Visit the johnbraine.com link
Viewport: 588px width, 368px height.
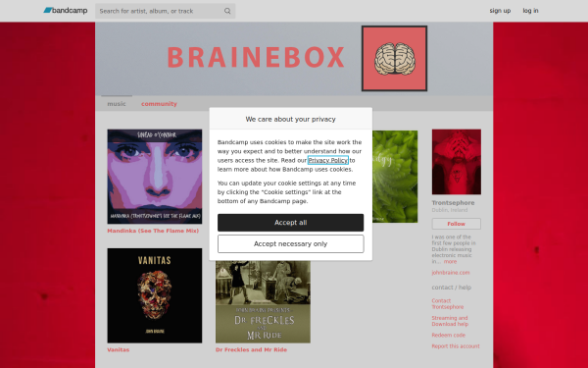click(x=451, y=273)
